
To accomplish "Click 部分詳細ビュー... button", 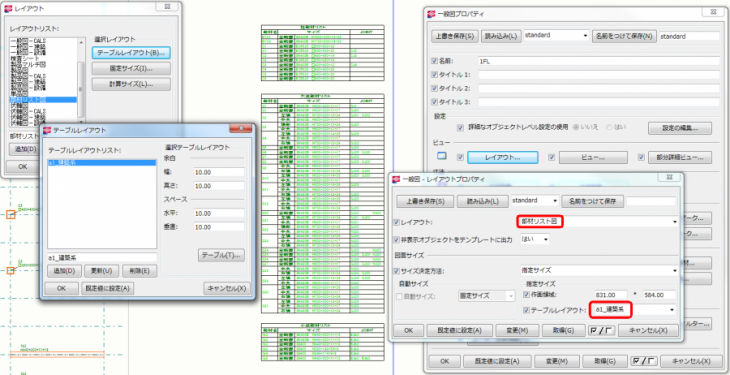I will coord(680,157).
